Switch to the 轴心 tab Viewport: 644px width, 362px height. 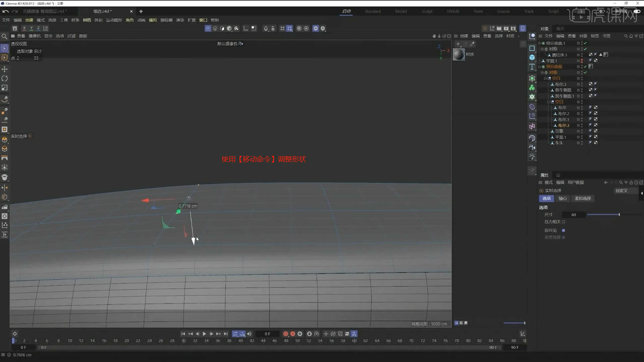(x=562, y=199)
